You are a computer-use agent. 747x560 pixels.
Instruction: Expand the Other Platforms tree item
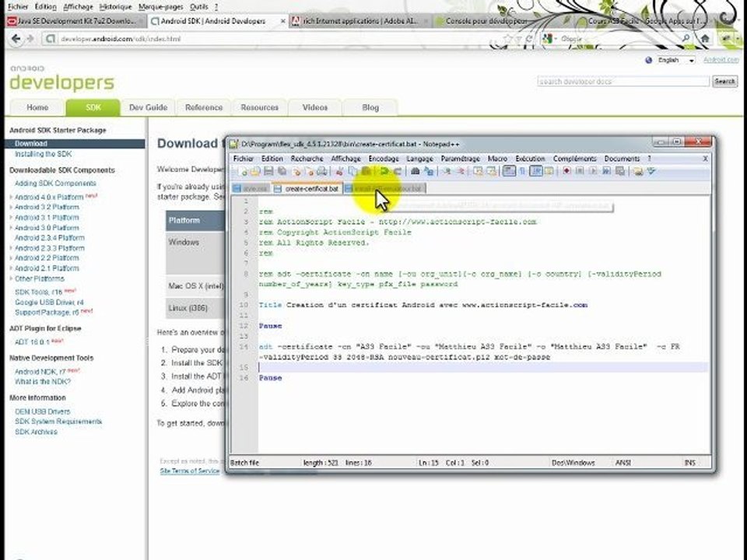tap(12, 278)
